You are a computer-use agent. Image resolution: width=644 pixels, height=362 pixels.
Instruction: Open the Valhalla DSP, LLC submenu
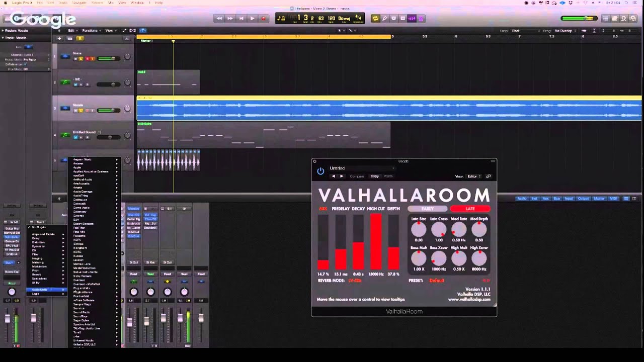pyautogui.click(x=95, y=344)
